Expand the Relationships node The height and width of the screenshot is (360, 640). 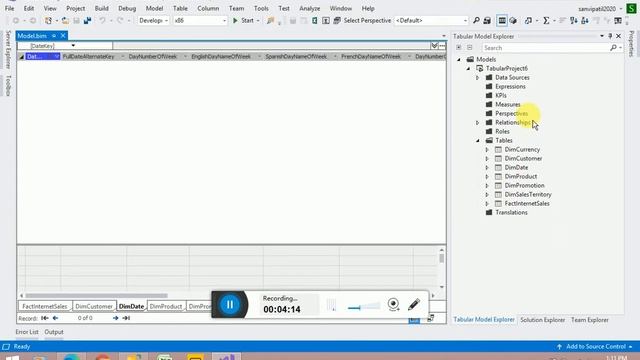pos(478,122)
